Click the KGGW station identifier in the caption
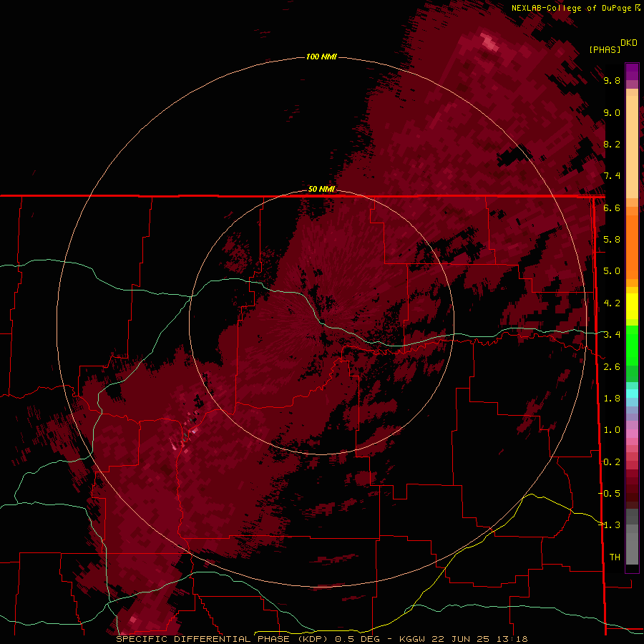This screenshot has height=644, width=644. point(412,639)
